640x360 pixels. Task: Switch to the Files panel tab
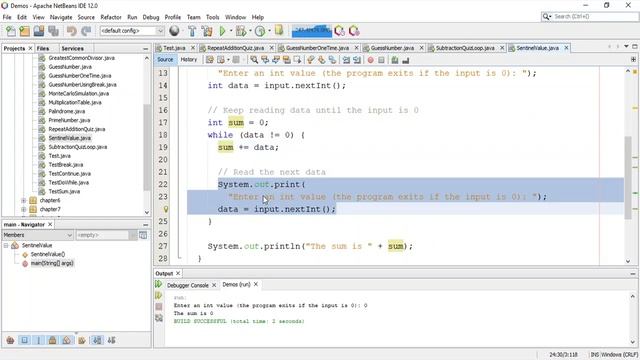pyautogui.click(x=43, y=49)
